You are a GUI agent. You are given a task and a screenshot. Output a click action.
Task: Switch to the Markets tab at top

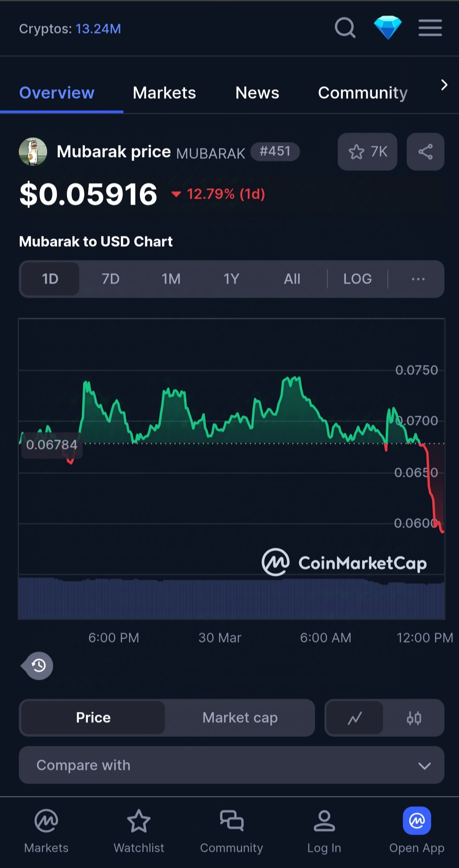click(164, 93)
